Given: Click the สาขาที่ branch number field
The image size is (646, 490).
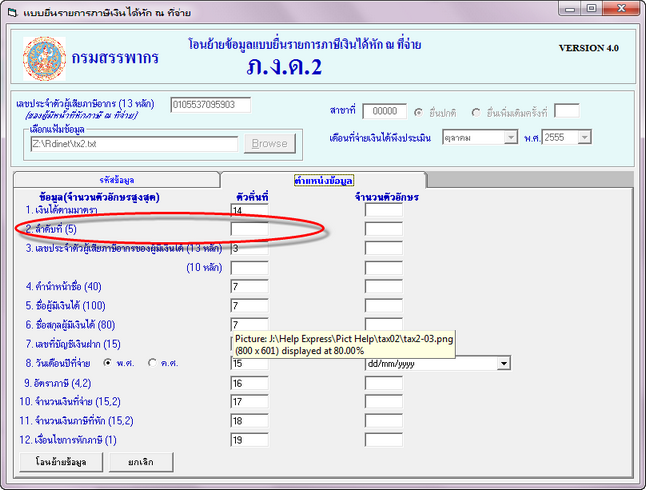Looking at the screenshot, I should click(385, 111).
